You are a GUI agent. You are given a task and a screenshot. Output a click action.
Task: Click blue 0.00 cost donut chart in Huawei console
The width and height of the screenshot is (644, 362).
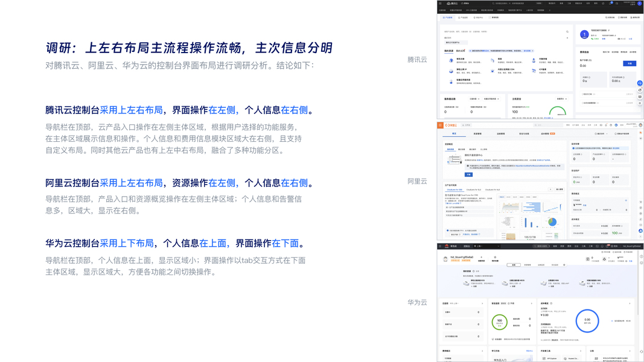point(587,321)
